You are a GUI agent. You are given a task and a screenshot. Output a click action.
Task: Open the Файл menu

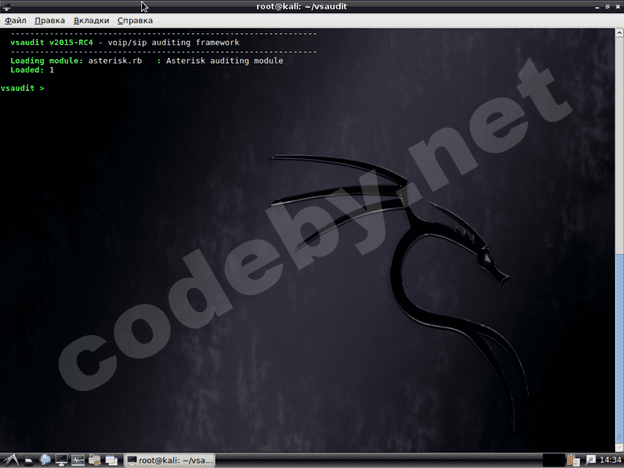tap(16, 21)
